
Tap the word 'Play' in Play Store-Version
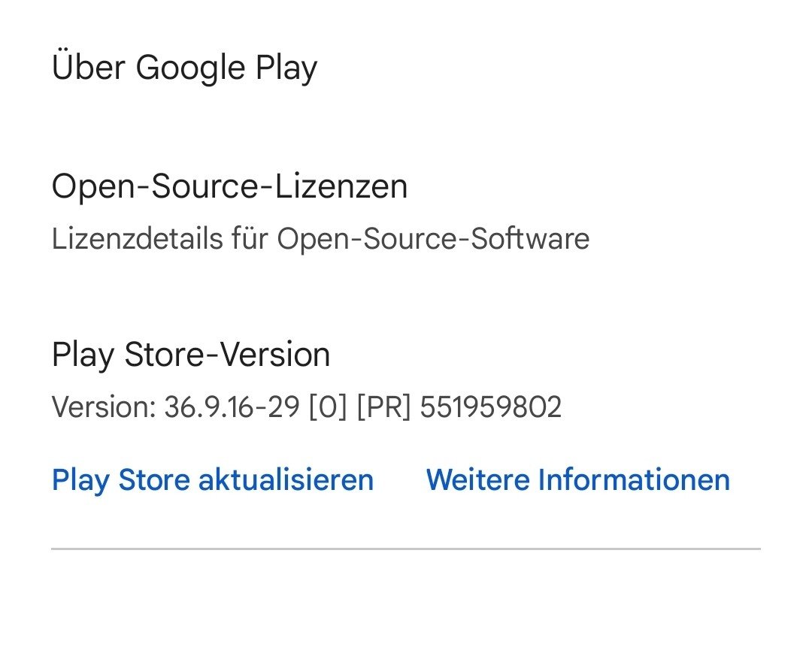83,355
